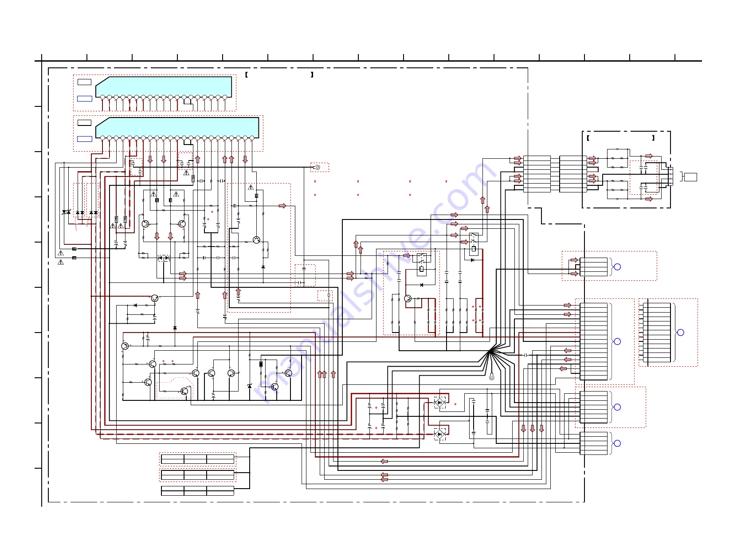Click the warning triangle below the twin capacitors under the lower IC

click(186, 172)
